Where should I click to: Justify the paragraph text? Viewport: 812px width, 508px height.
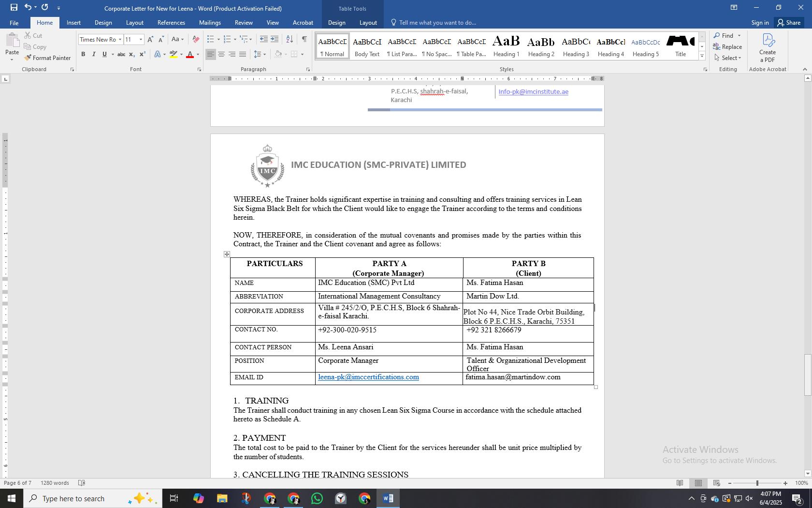click(243, 54)
